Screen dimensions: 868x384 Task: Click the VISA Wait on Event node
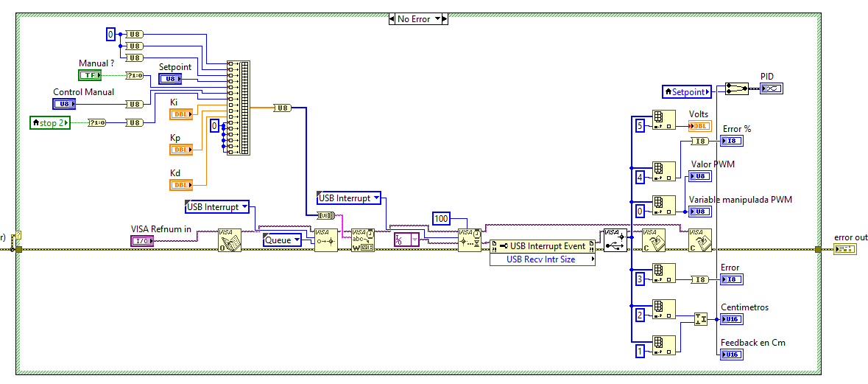(470, 240)
